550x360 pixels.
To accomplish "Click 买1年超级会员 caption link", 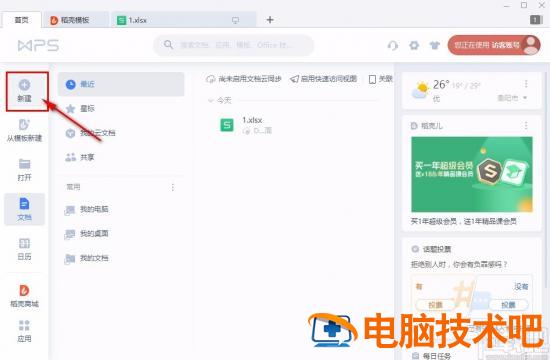I will click(463, 221).
